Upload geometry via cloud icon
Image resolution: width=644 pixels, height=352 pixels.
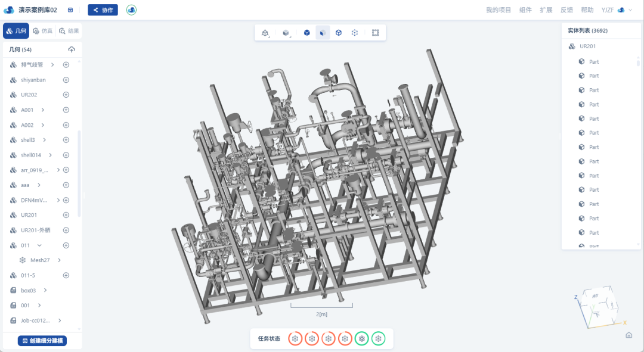72,49
